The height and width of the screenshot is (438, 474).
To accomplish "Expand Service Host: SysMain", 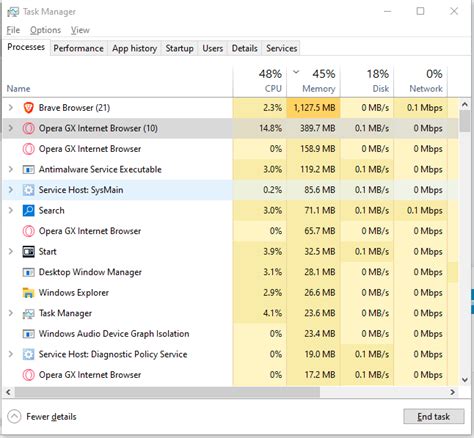I will pos(11,190).
